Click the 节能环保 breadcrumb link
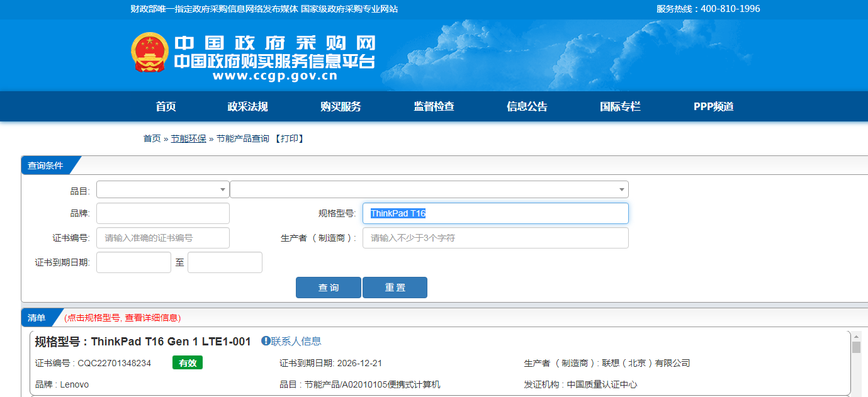 188,138
